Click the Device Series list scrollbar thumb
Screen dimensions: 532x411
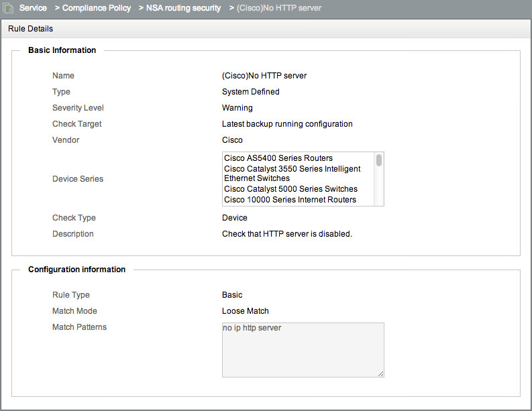[379, 160]
